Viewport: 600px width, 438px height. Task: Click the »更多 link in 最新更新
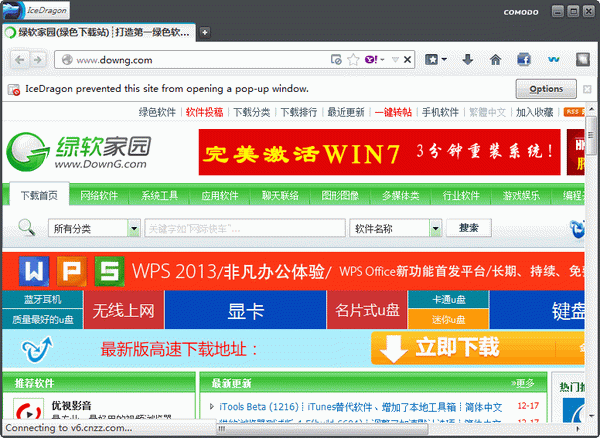522,383
